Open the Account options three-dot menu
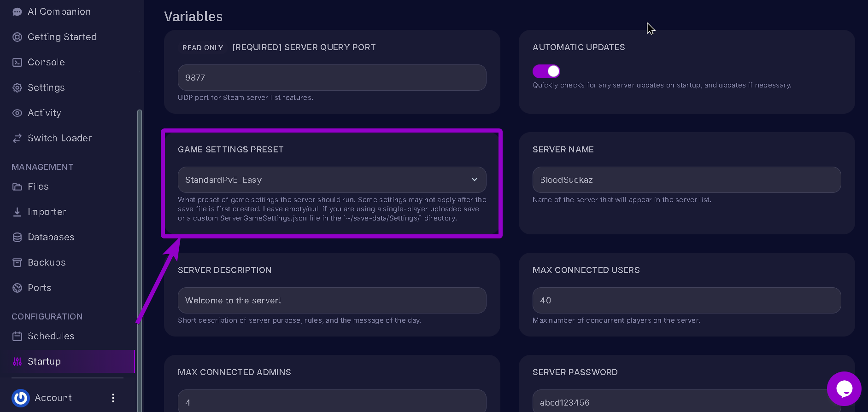Screen dimensions: 868x412 tap(113, 397)
